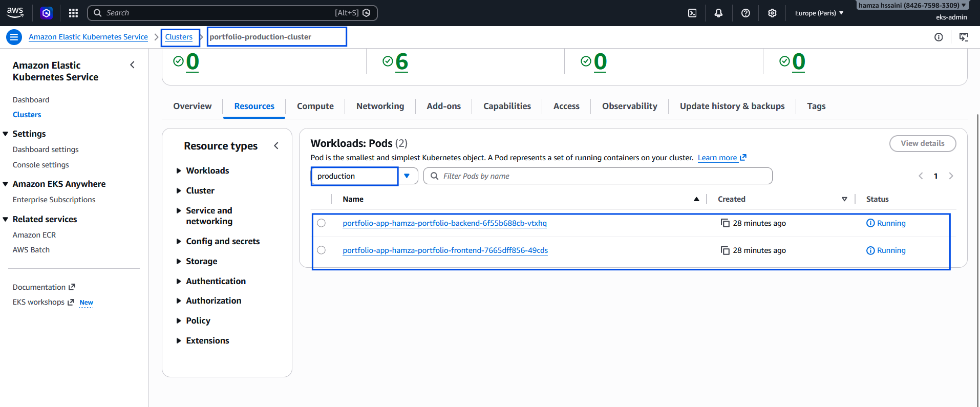
Task: Open the hamza hssaini account menu
Action: point(912,6)
